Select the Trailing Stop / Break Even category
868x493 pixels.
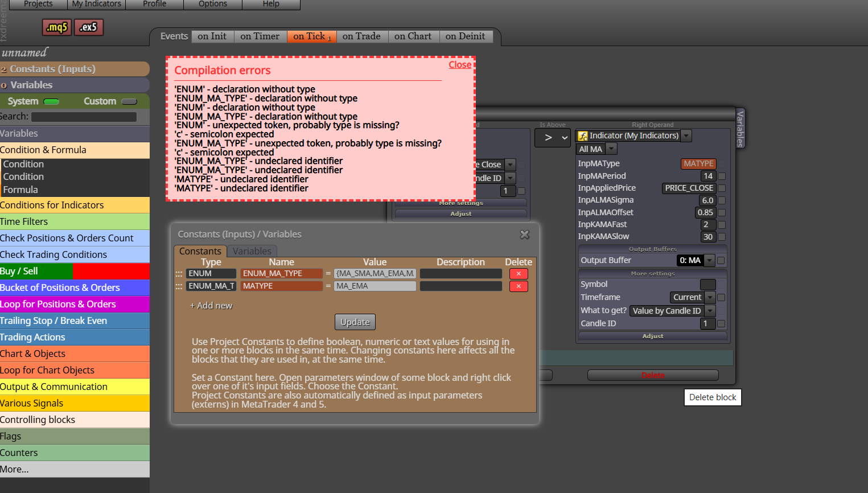tap(75, 321)
